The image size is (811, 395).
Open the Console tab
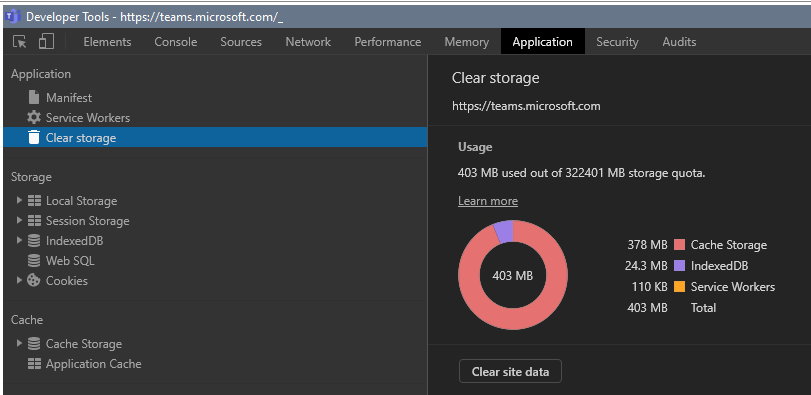pyautogui.click(x=176, y=42)
